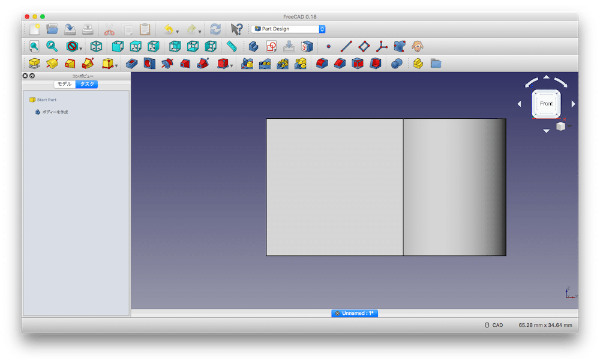The height and width of the screenshot is (364, 600).
Task: Select the Fillet tool icon
Action: [x=322, y=64]
